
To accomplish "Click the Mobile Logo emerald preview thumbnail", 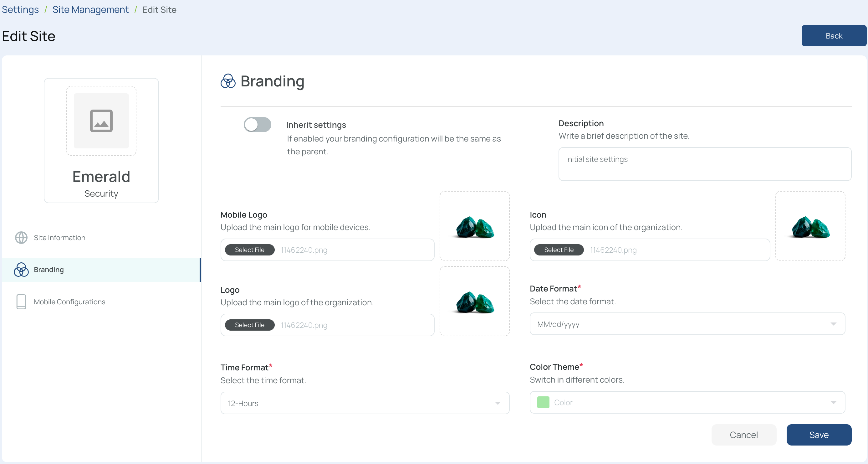I will (x=474, y=226).
